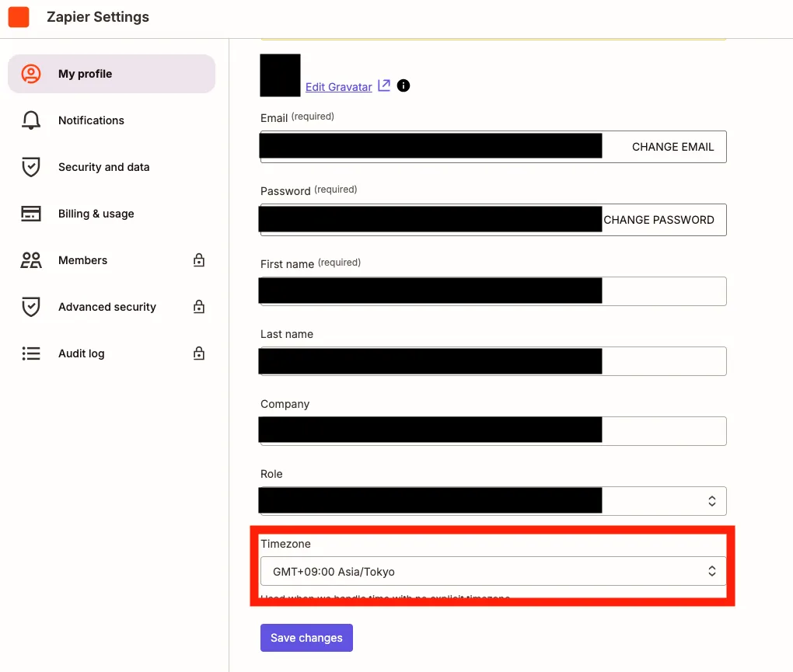Image resolution: width=793 pixels, height=672 pixels.
Task: Click the external link icon after Edit Gravatar
Action: click(x=384, y=85)
